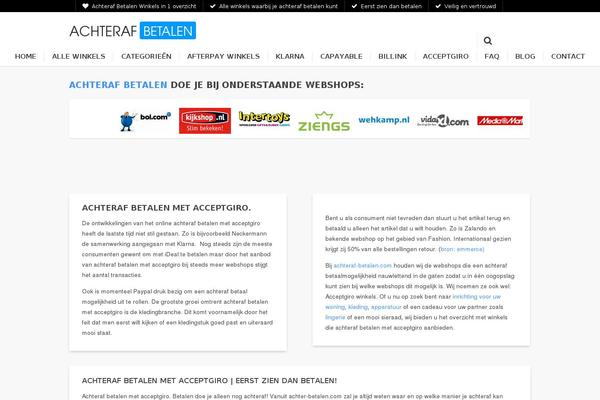This screenshot has width=600, height=400.
Task: Open the kijkshop.nl webshop logo
Action: click(x=205, y=121)
